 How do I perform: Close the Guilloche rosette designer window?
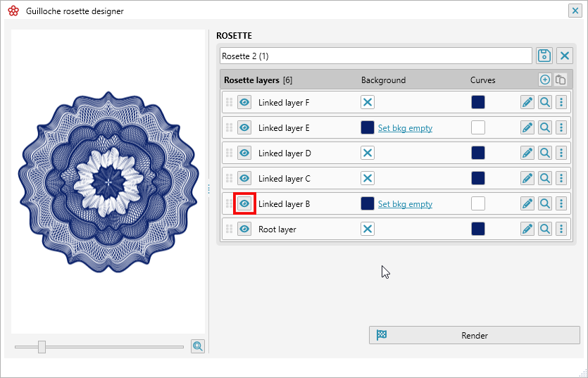click(575, 11)
